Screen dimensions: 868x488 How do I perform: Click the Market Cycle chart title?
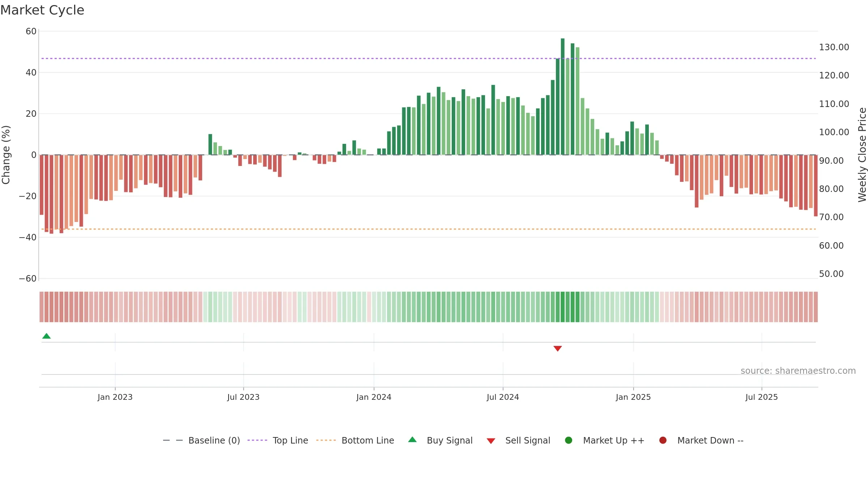click(x=42, y=10)
